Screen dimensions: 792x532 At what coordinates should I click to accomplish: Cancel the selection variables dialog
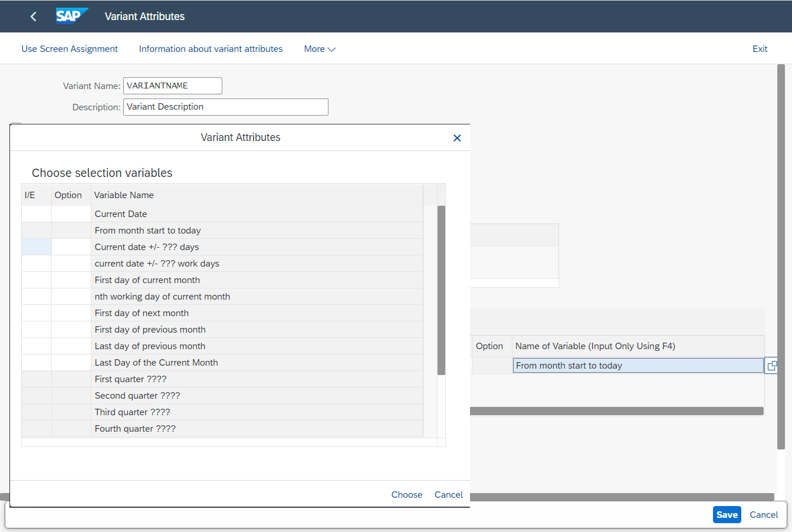point(448,494)
